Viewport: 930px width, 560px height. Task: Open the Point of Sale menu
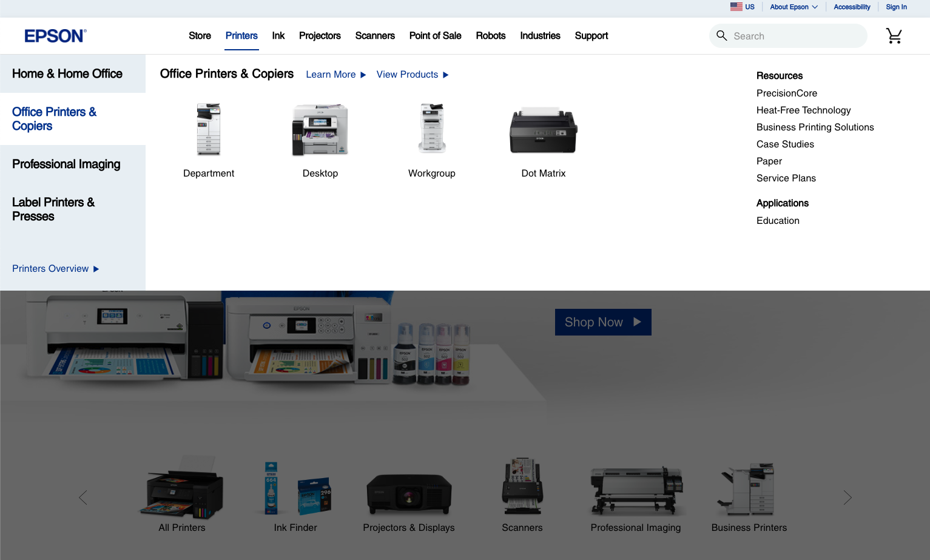point(435,36)
